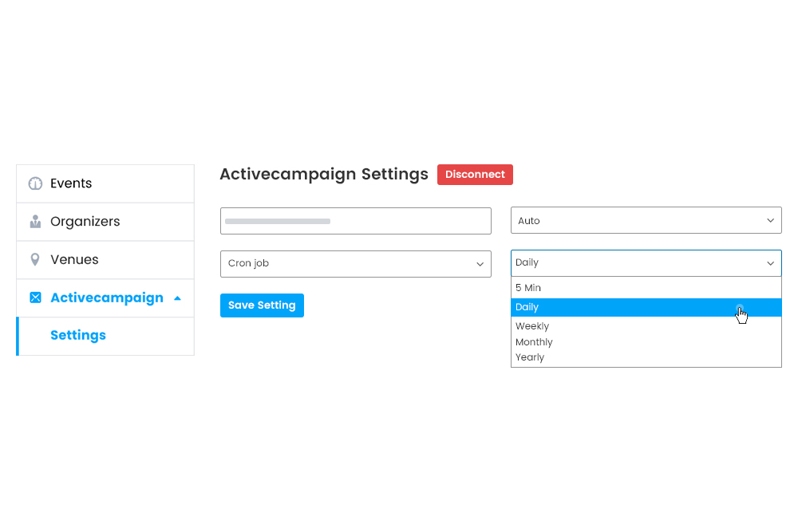Click the Venues location pin icon
The width and height of the screenshot is (798, 532).
point(35,259)
